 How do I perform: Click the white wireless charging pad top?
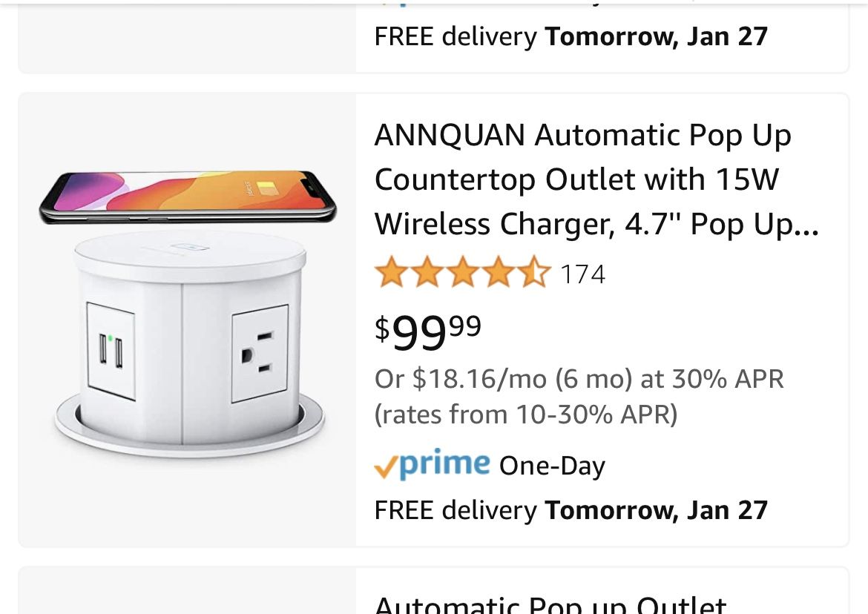tap(189, 254)
